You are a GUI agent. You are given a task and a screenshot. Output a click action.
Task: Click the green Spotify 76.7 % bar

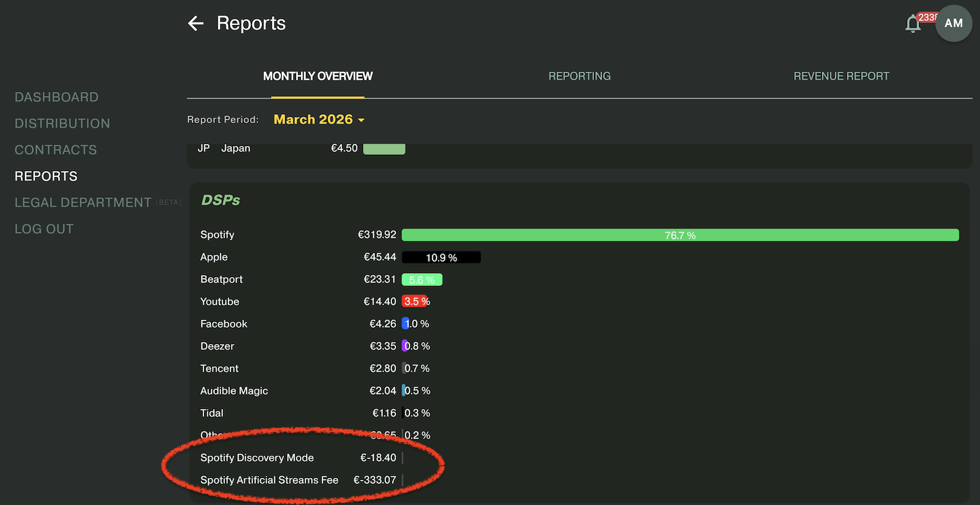tap(680, 235)
